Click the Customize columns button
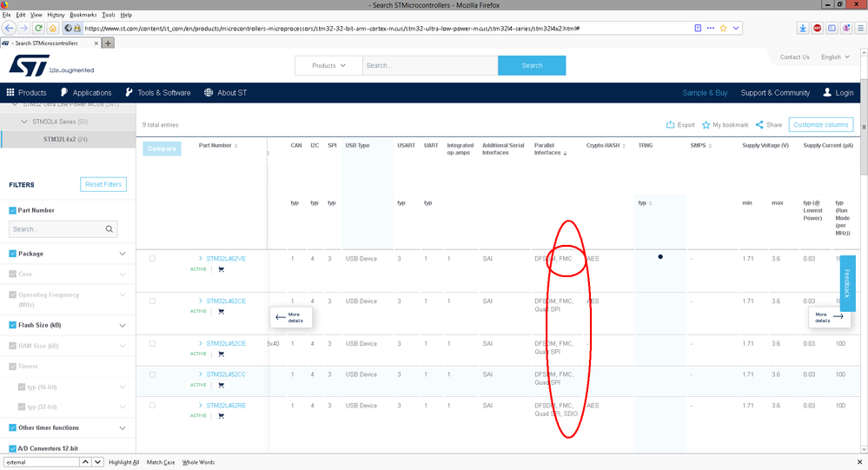The height and width of the screenshot is (470, 868). pos(821,124)
